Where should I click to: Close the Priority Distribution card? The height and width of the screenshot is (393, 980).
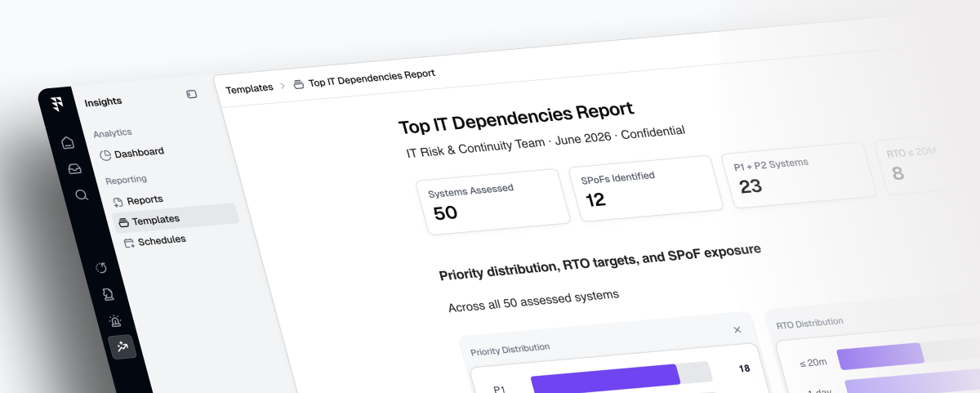737,330
